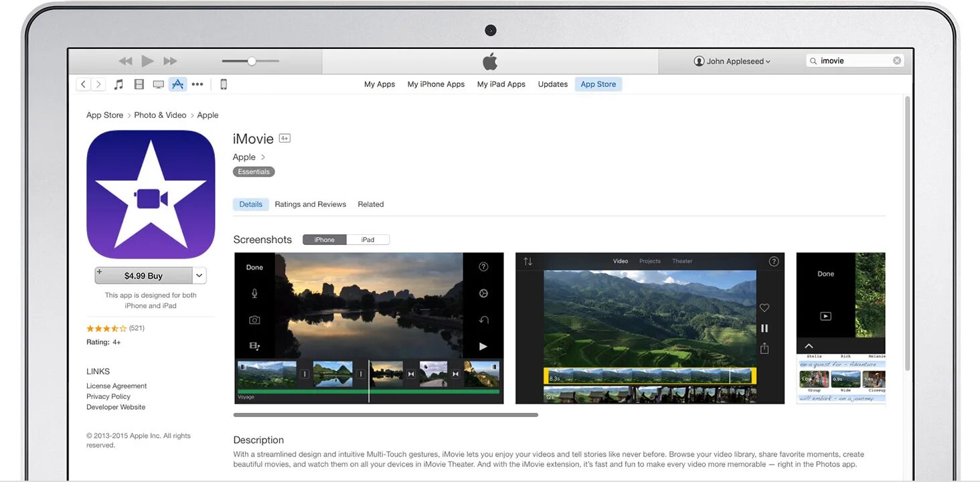This screenshot has width=980, height=482.
Task: Click the fast-forward playback button
Action: tap(171, 61)
